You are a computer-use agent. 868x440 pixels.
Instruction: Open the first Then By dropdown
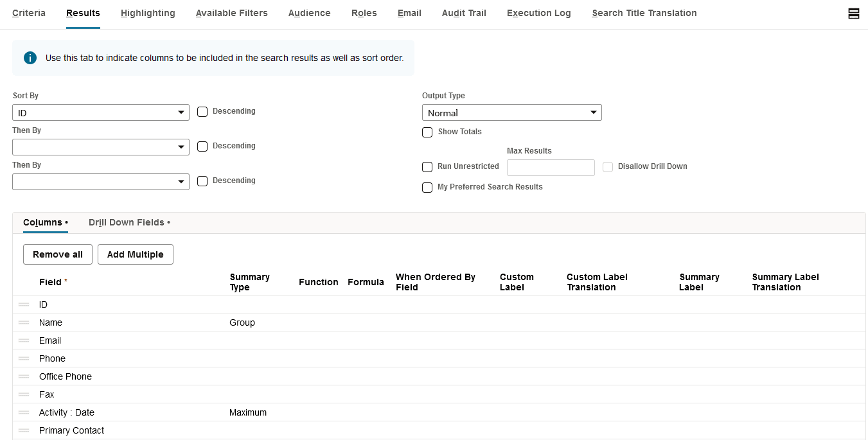click(100, 146)
